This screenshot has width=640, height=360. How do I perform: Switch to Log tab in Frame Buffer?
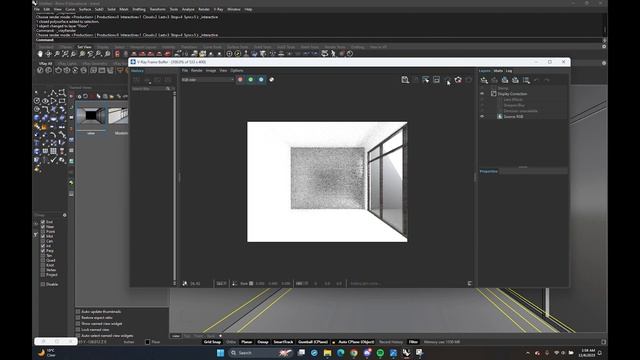(509, 71)
